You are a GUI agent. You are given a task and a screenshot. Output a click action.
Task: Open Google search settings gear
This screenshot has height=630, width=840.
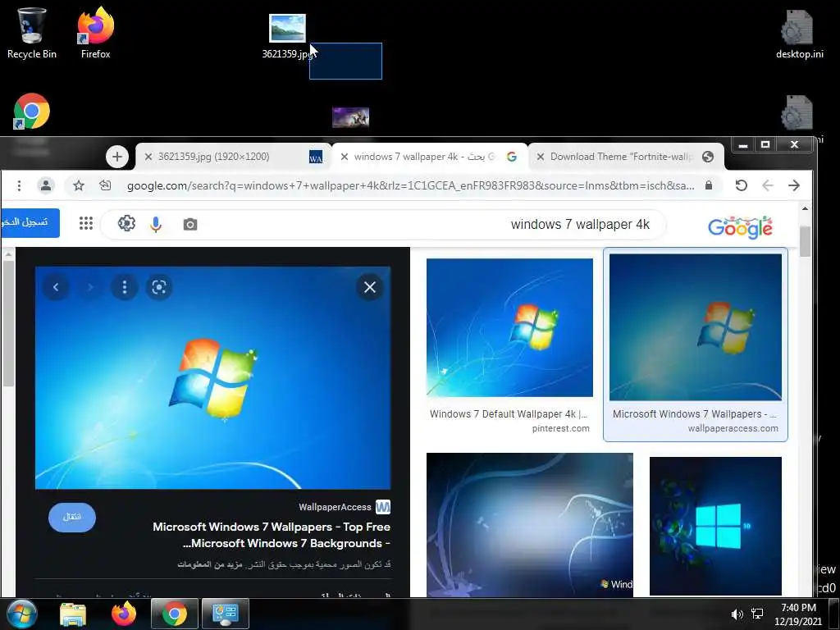126,223
